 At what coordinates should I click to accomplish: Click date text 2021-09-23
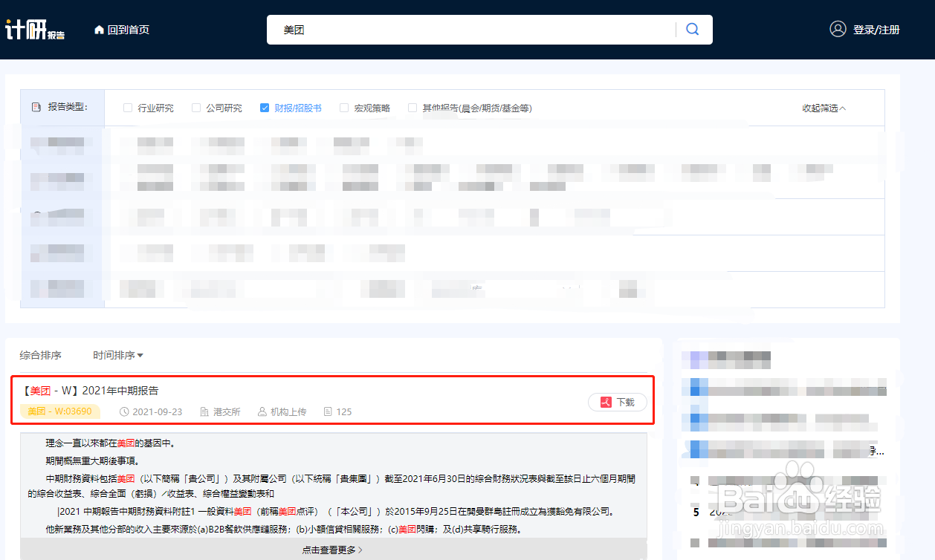158,411
